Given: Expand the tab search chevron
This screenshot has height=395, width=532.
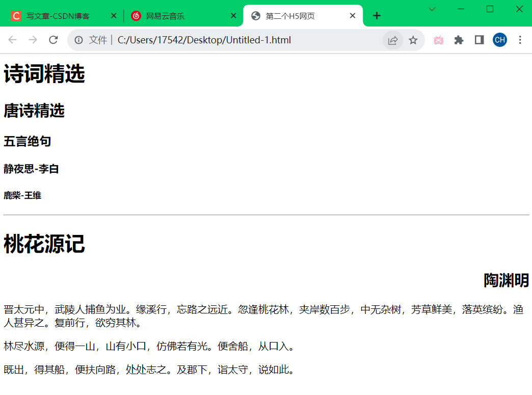Looking at the screenshot, I should pos(432,9).
